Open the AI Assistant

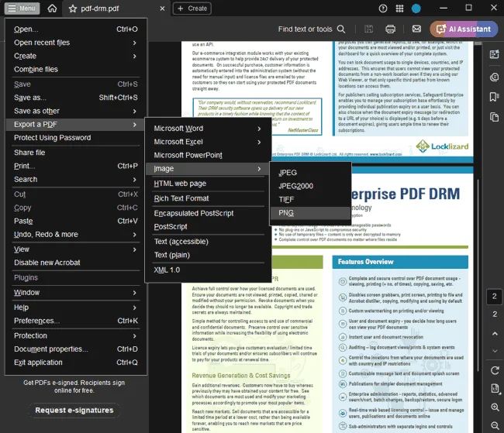click(x=464, y=29)
